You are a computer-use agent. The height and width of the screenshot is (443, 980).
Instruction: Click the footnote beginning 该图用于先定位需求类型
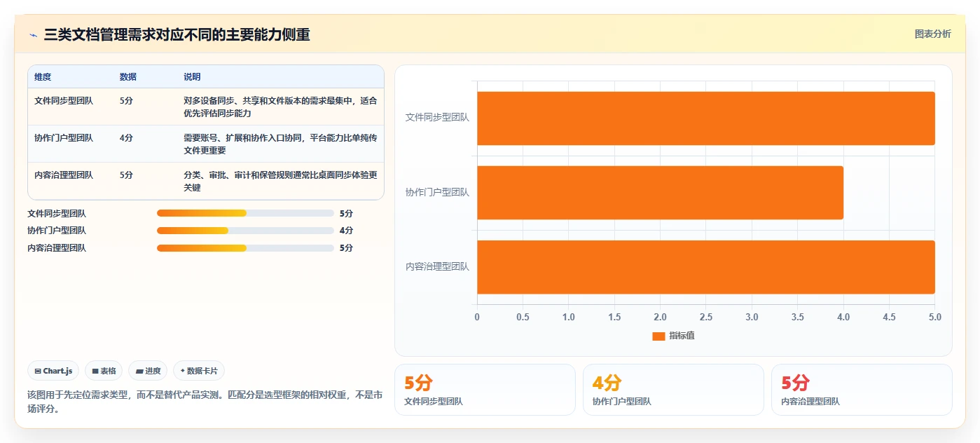pos(205,402)
